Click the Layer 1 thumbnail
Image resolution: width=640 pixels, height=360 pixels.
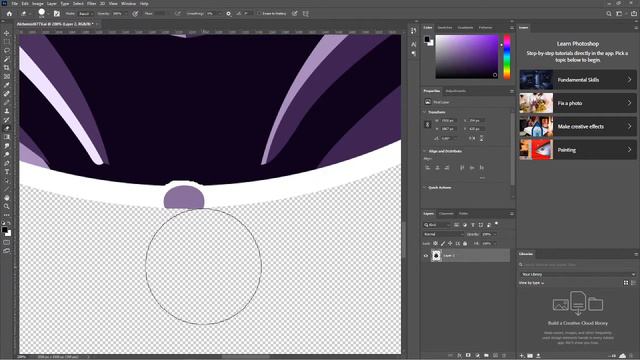pos(436,256)
